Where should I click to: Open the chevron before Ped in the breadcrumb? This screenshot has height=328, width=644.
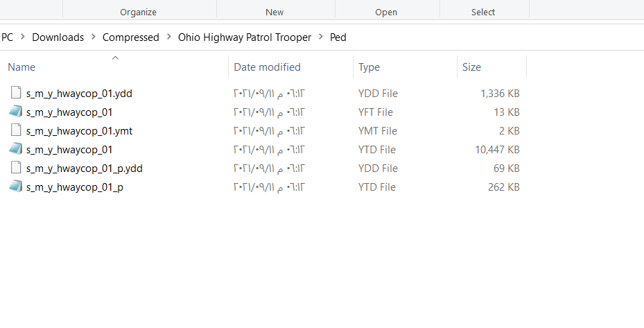[321, 37]
